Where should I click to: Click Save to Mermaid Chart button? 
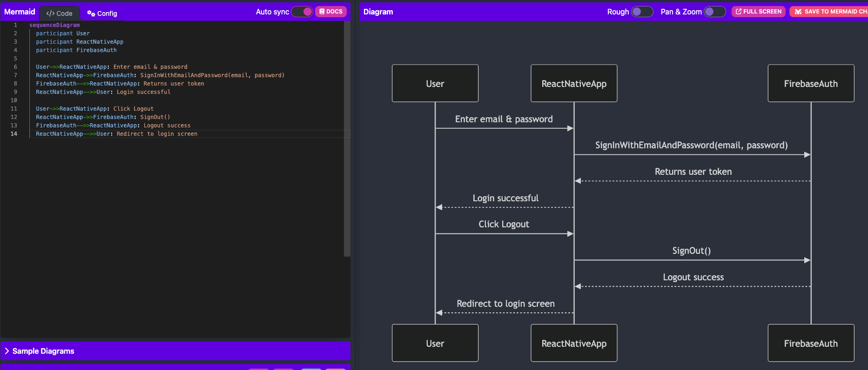coord(829,12)
